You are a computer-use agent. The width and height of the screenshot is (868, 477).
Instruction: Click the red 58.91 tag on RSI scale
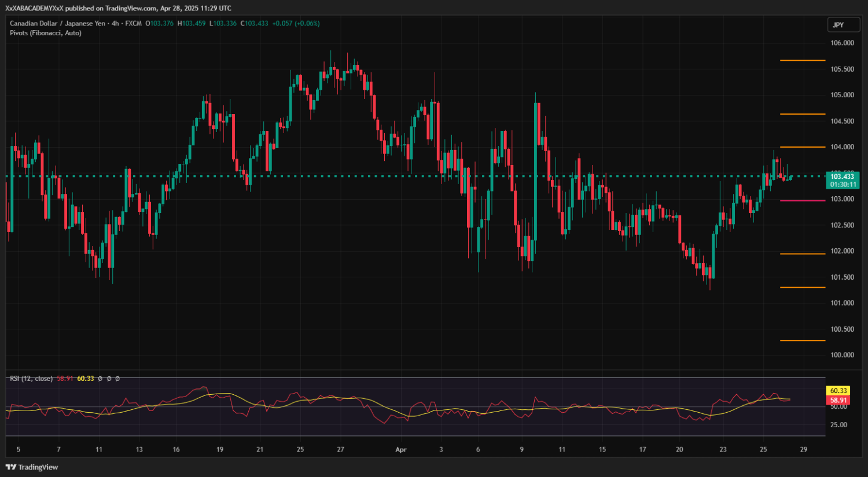838,401
